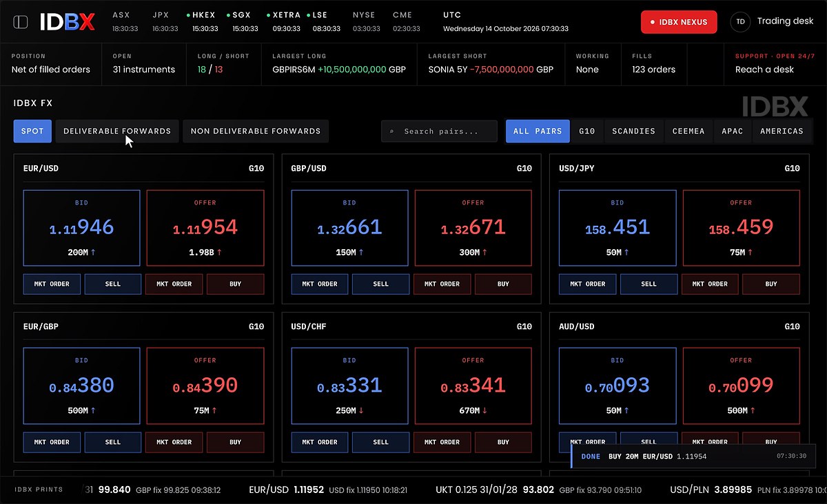Screen dimensions: 827x504
Task: Click AUD/USD offer price 0.70099
Action: tap(741, 386)
